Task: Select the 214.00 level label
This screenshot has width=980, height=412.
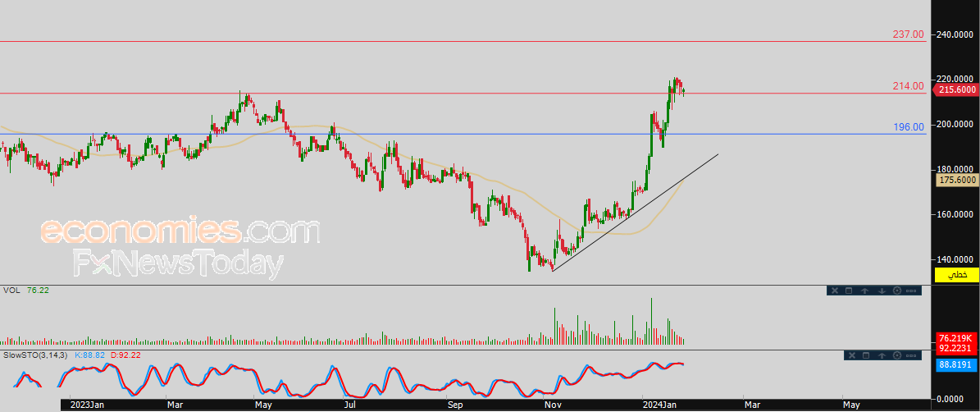Action: click(x=908, y=85)
